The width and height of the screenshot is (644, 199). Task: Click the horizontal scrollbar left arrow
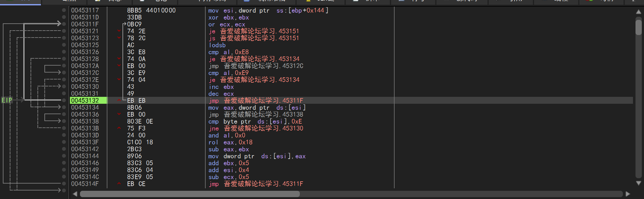(x=75, y=194)
